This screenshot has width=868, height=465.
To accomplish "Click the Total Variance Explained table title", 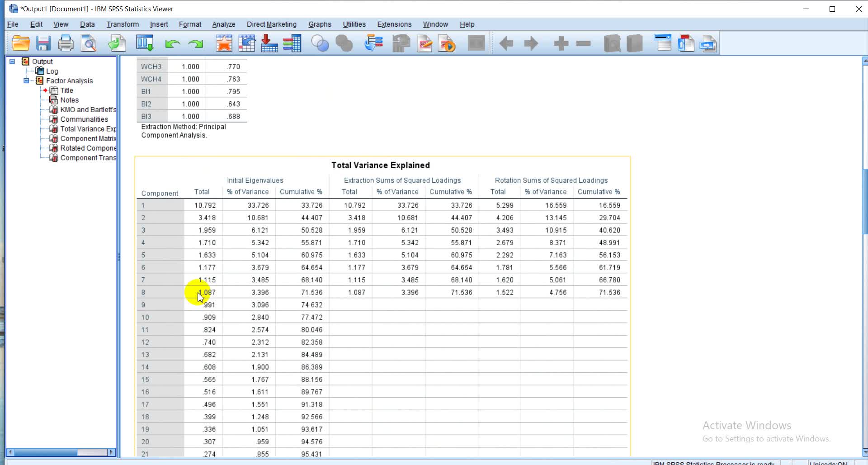I will [380, 165].
